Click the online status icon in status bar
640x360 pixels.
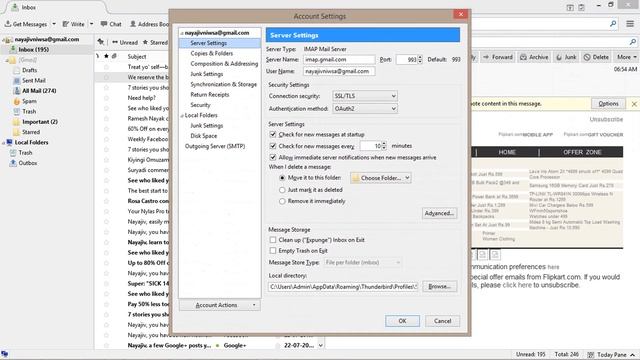pos(4,354)
